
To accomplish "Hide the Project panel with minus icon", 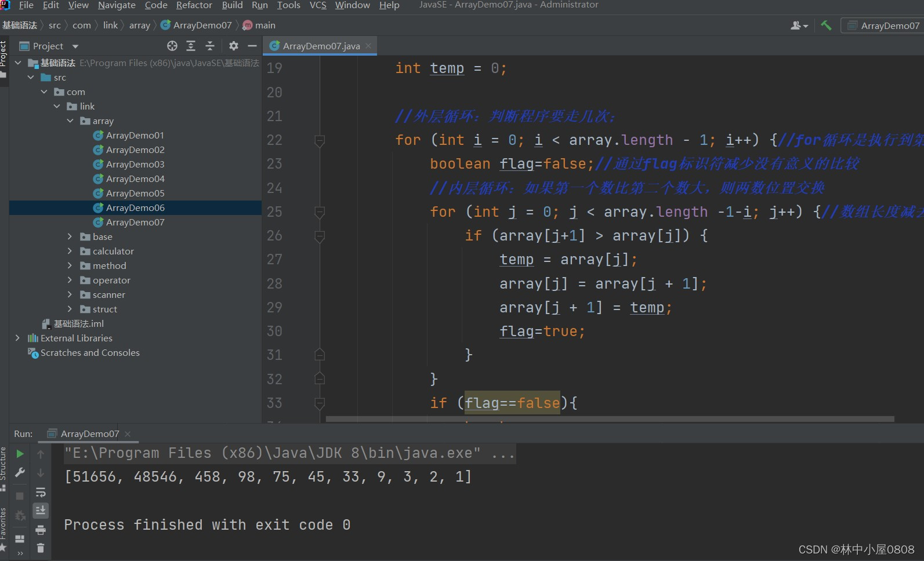I will [252, 46].
